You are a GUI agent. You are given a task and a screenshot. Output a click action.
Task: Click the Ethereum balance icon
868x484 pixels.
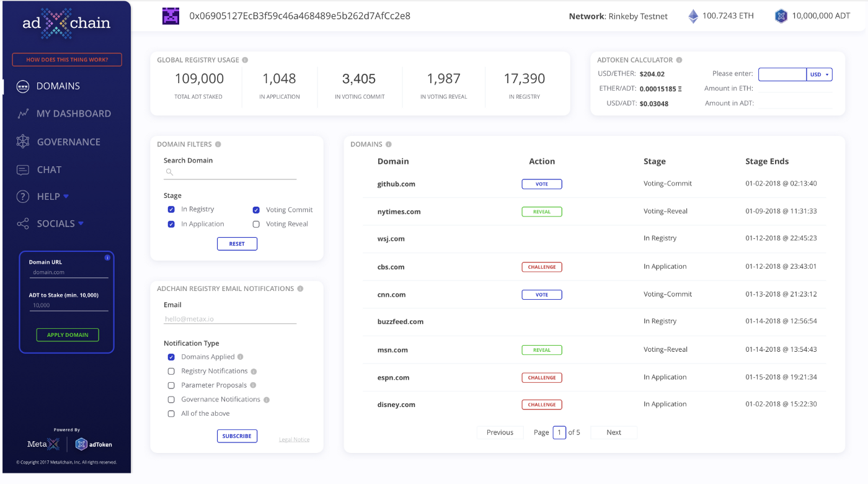pos(693,16)
